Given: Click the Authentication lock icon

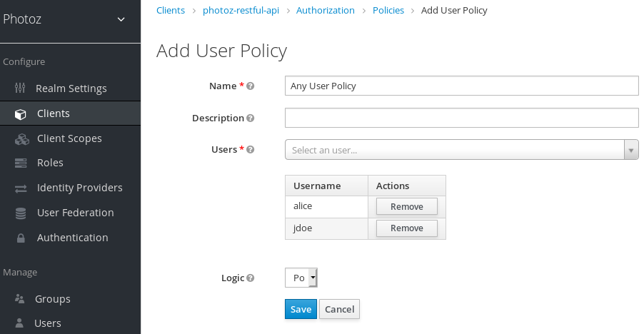Looking at the screenshot, I should pos(21,238).
